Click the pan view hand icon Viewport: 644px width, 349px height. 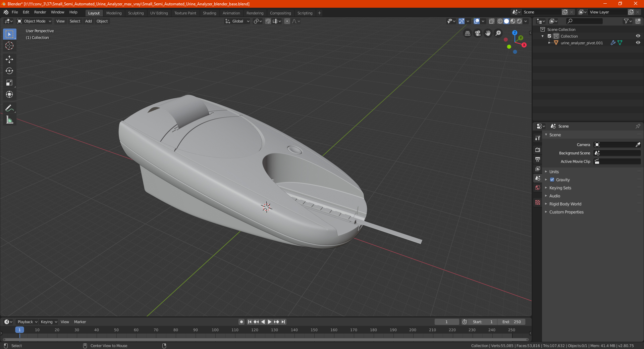click(x=488, y=33)
